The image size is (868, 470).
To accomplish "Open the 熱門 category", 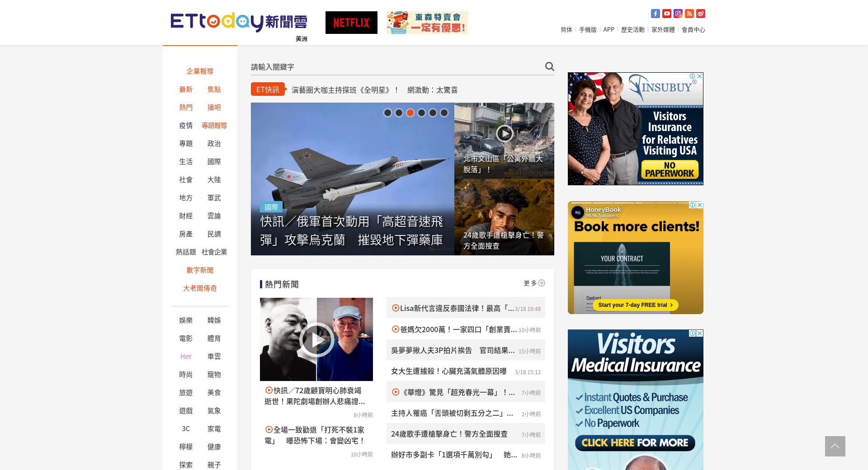I will click(x=186, y=108).
